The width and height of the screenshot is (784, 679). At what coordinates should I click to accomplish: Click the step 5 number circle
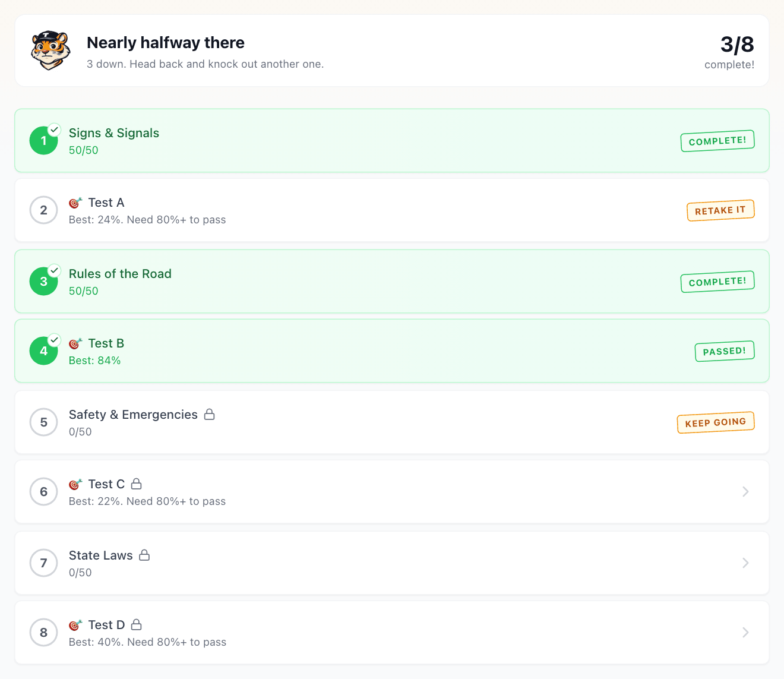pyautogui.click(x=44, y=422)
